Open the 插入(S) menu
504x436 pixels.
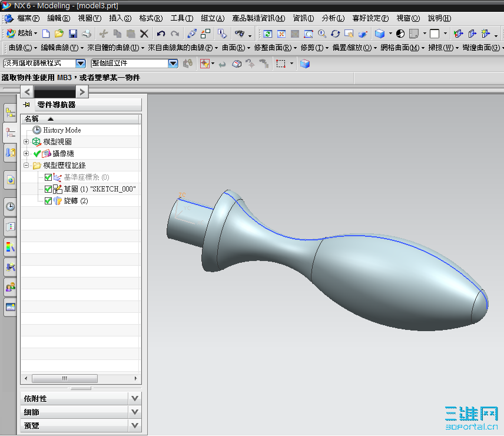pos(120,18)
